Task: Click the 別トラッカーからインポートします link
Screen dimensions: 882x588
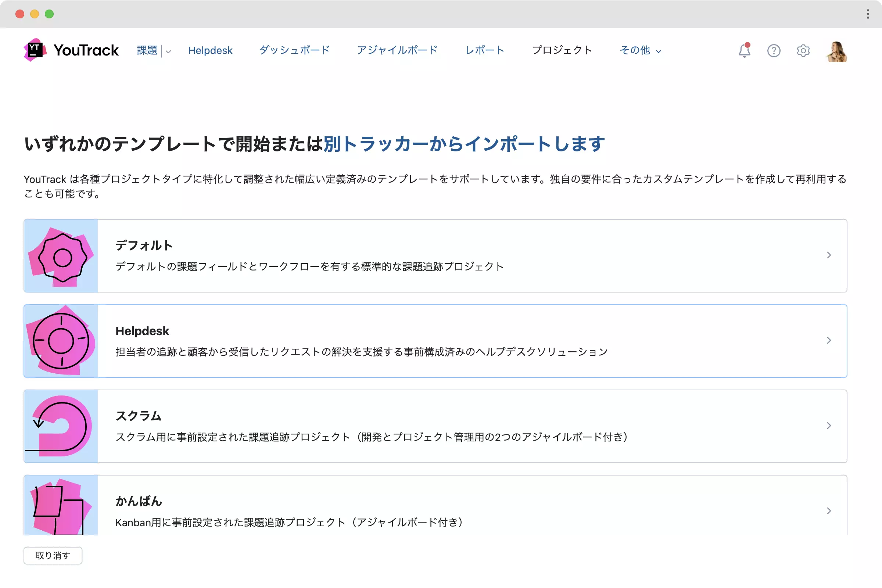Action: pos(464,144)
